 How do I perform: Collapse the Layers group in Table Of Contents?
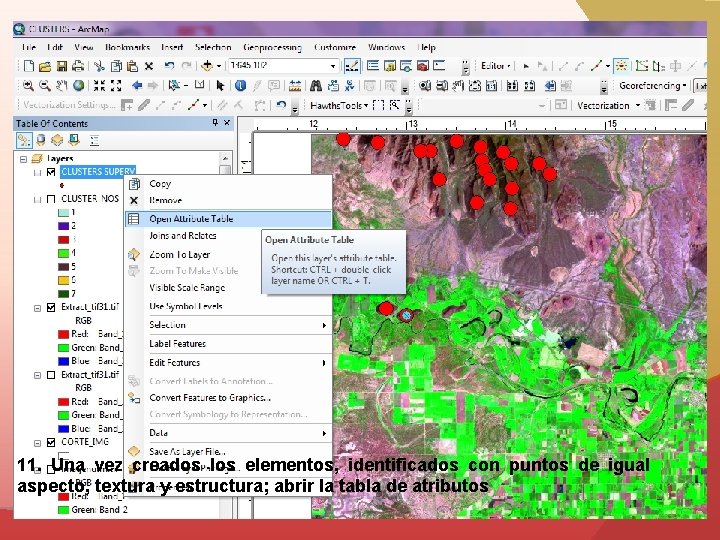pos(23,158)
